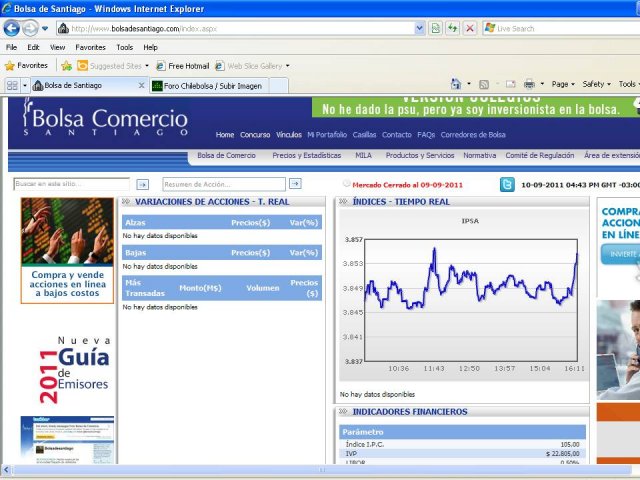Open Comité de Regulación nav item

click(x=540, y=156)
